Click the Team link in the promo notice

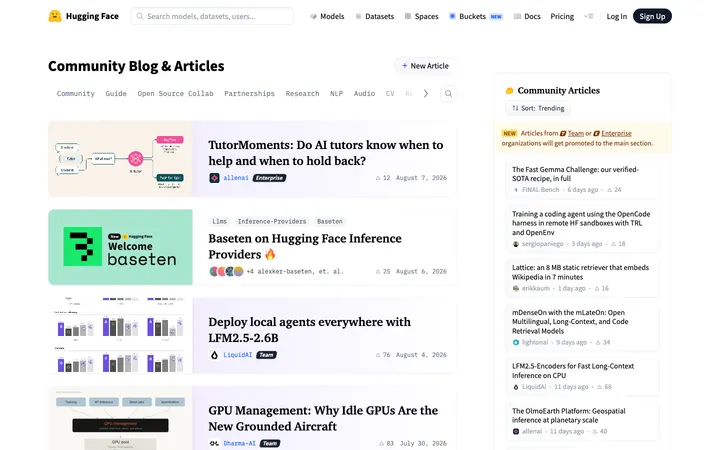click(575, 133)
